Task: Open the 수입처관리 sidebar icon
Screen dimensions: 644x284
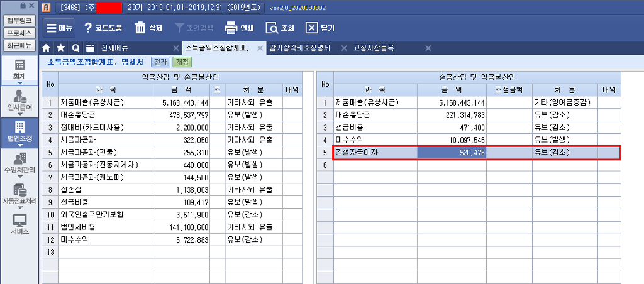Action: tap(19, 158)
